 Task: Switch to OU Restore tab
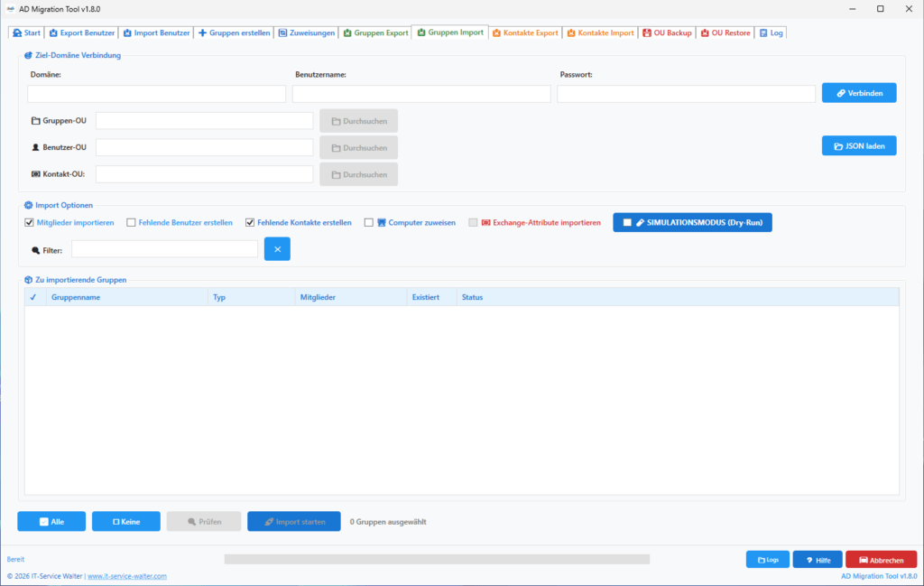pos(725,33)
